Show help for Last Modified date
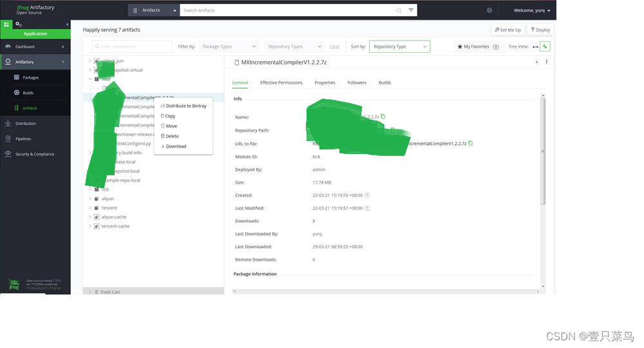Image resolution: width=644 pixels, height=348 pixels. click(367, 208)
